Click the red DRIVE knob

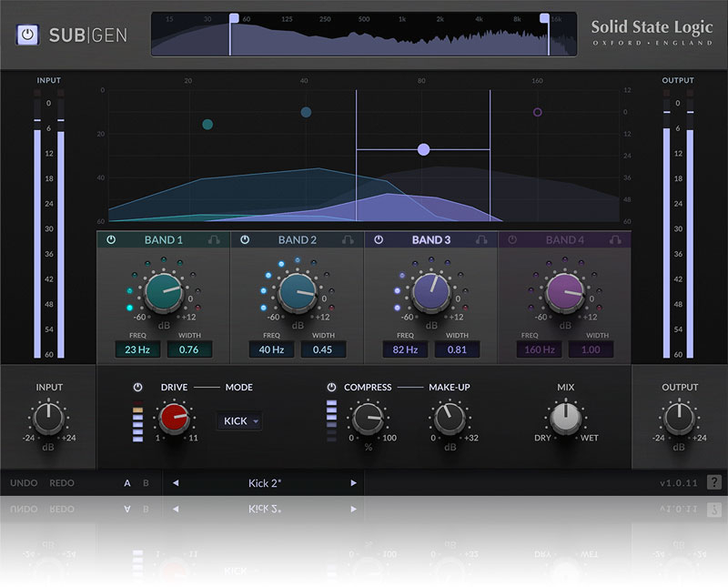click(174, 418)
